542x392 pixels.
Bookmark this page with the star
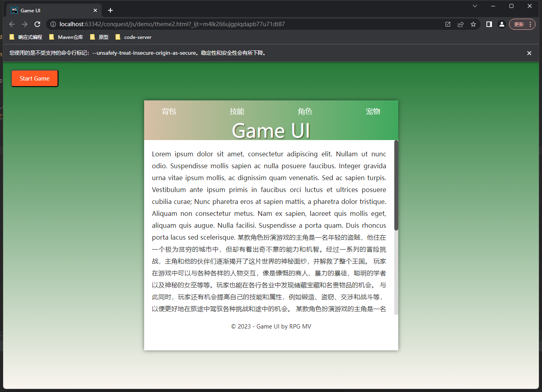pyautogui.click(x=473, y=24)
